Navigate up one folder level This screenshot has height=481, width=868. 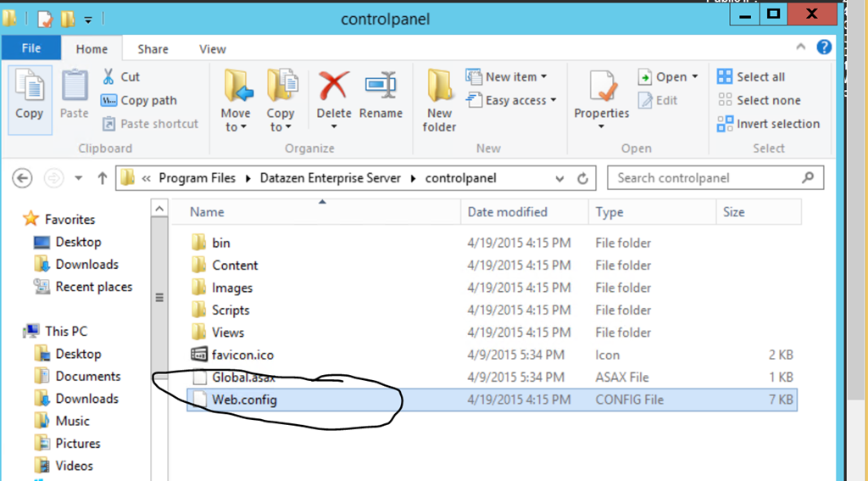pos(103,178)
